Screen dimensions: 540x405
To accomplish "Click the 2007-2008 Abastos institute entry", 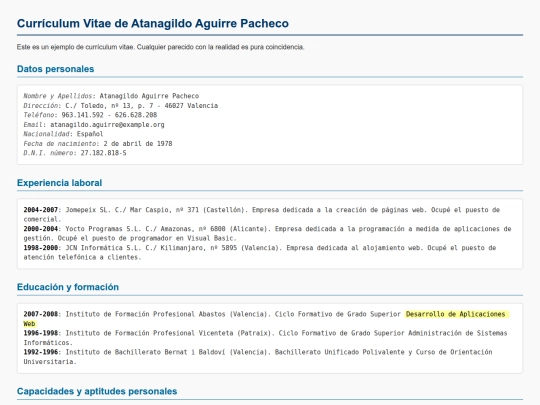I will click(266, 319).
